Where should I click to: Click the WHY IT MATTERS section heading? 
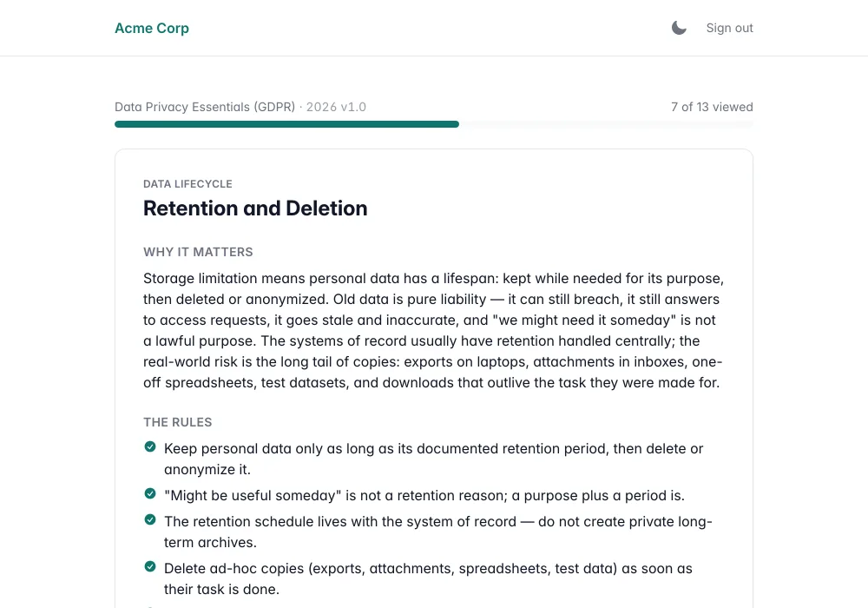click(x=198, y=252)
